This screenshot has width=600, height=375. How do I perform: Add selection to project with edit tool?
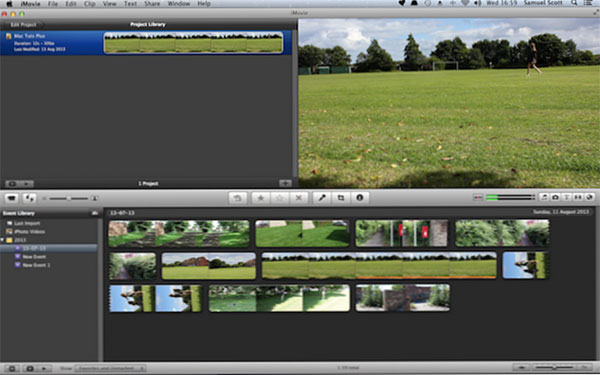pos(238,198)
